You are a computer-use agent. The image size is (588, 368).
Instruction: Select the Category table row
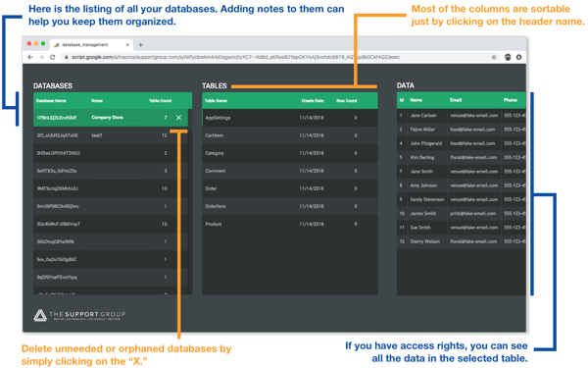(x=290, y=153)
